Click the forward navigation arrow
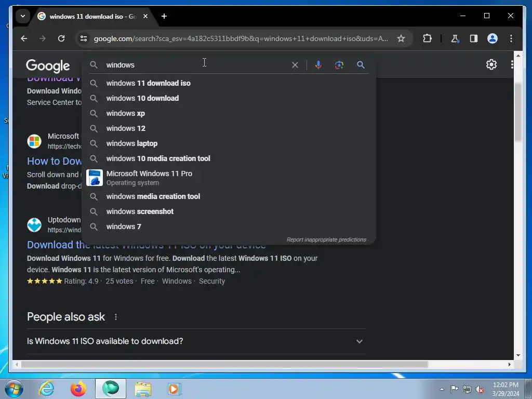 pos(43,38)
